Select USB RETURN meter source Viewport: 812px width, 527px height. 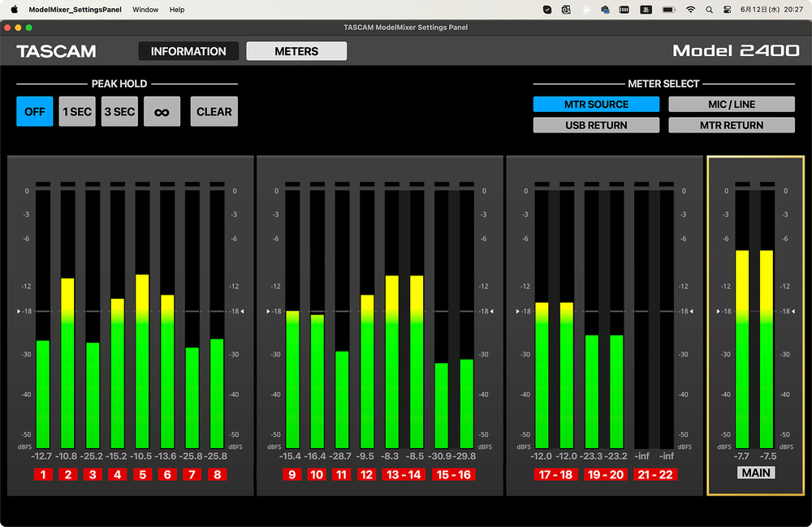click(x=596, y=125)
